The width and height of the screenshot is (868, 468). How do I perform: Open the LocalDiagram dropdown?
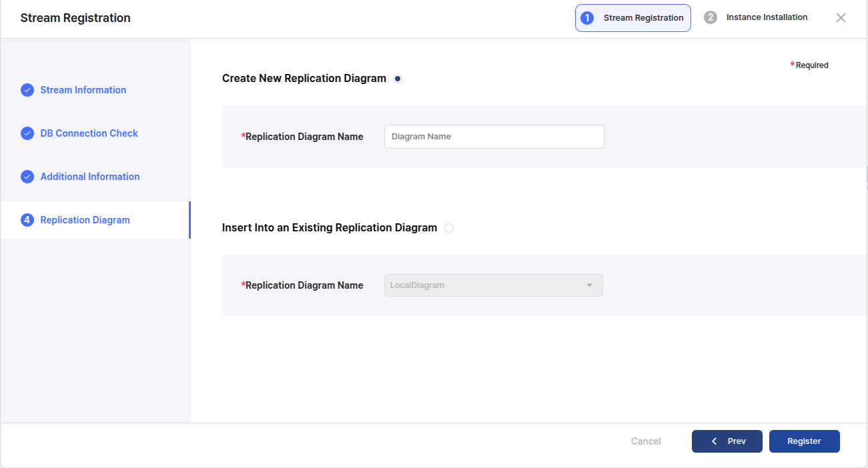click(x=493, y=285)
